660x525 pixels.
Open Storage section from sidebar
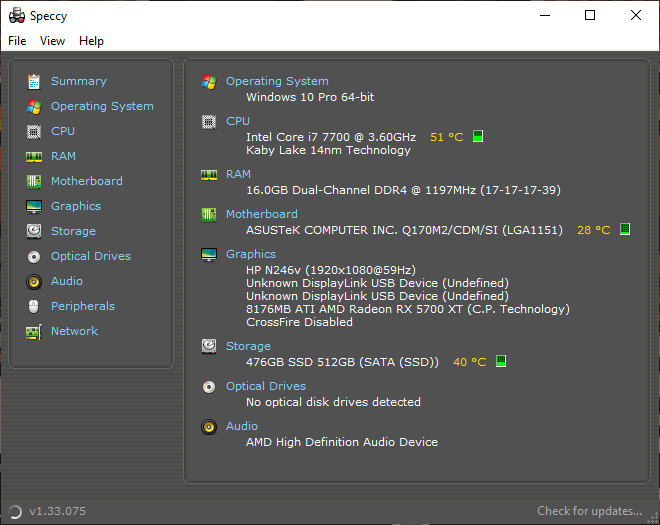coord(73,231)
